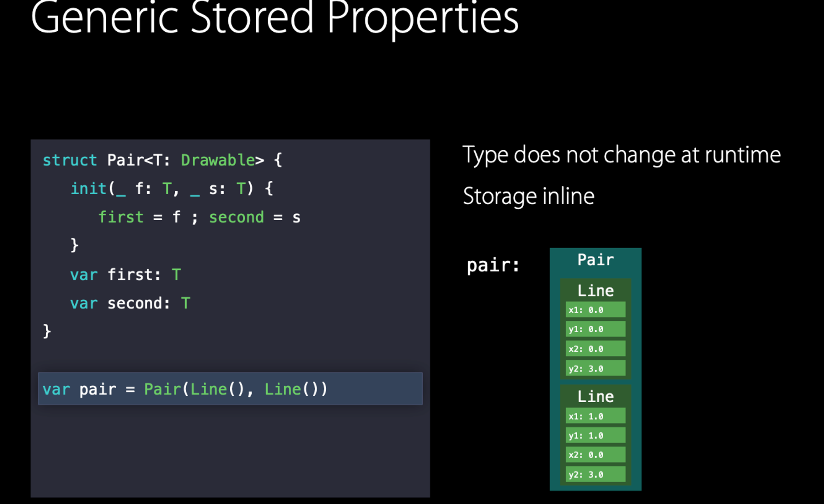The width and height of the screenshot is (824, 504).
Task: Click the 'x1: 1.0' field cell
Action: [x=595, y=416]
